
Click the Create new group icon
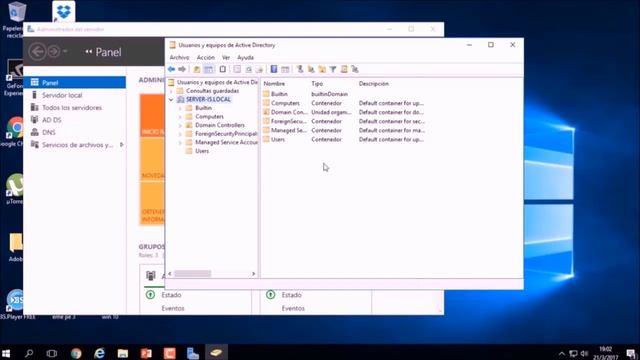tap(311, 69)
